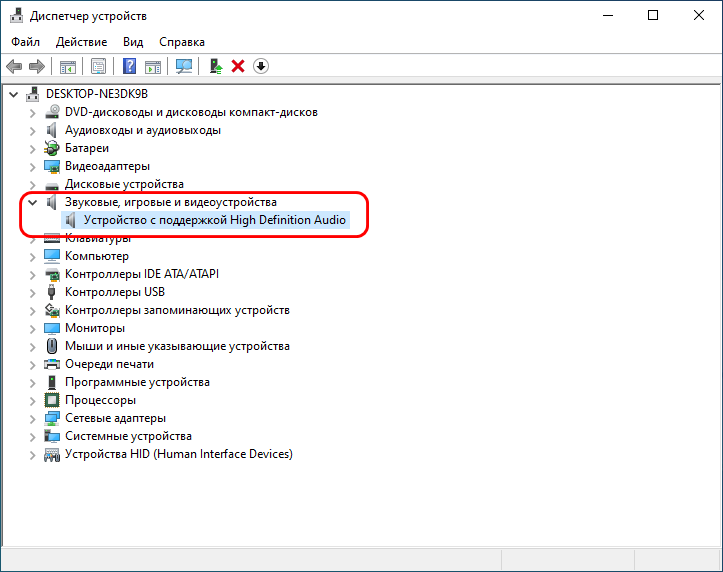723x572 pixels.
Task: Open the Properties toolbar icon
Action: tap(98, 66)
